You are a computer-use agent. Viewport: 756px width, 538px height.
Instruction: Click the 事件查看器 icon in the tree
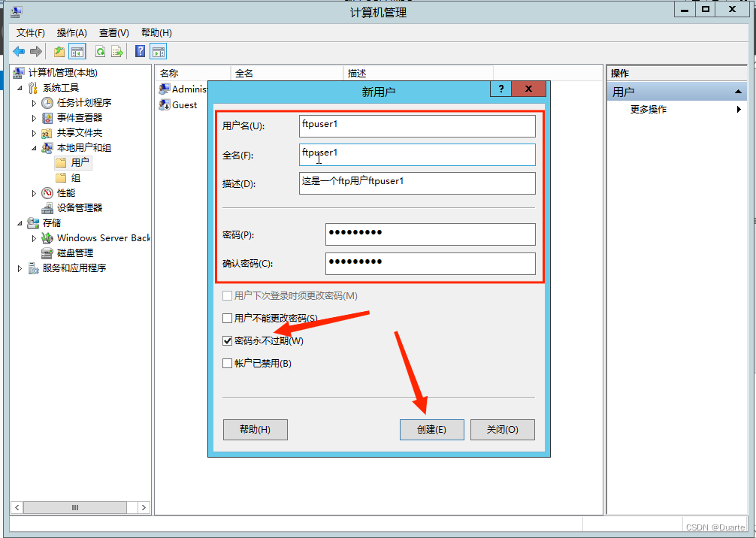click(x=47, y=118)
